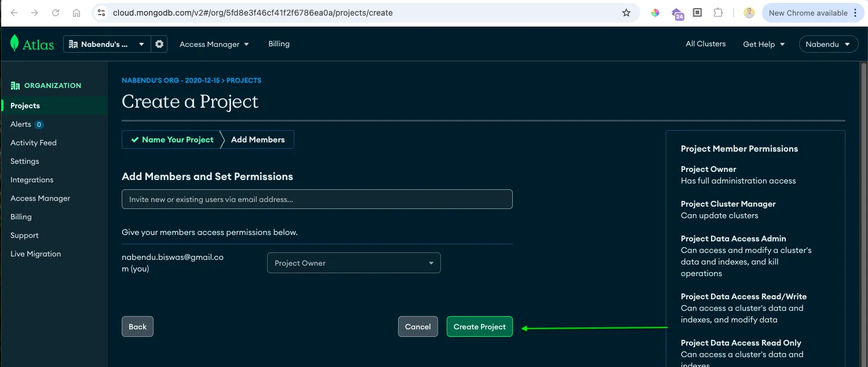Screen dimensions: 868x367
Task: Click the browser forward arrow
Action: (35, 13)
